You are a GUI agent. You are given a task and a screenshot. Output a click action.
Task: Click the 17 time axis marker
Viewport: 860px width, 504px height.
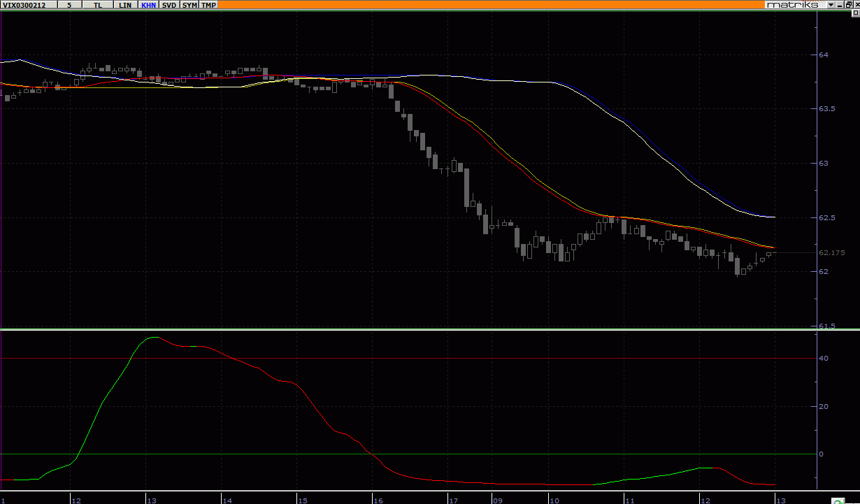pos(453,501)
